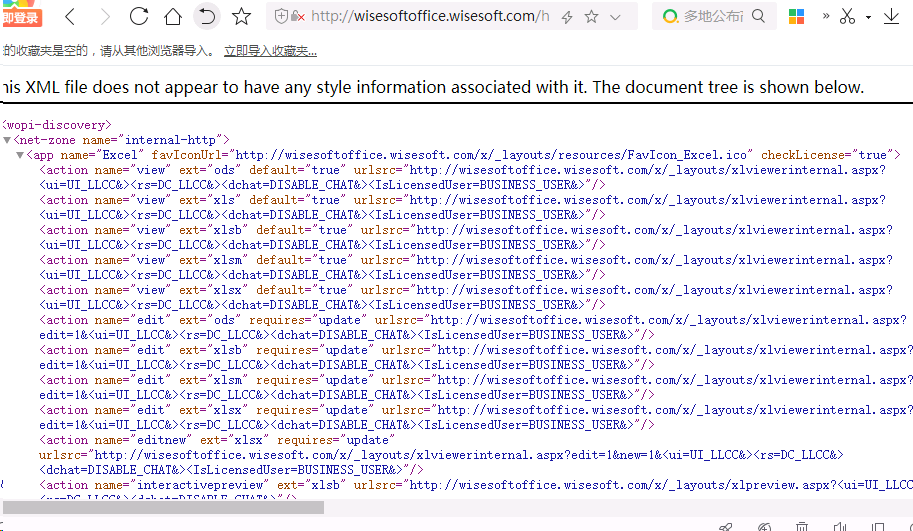This screenshot has width=913, height=531.
Task: Reload the current page
Action: [x=139, y=16]
